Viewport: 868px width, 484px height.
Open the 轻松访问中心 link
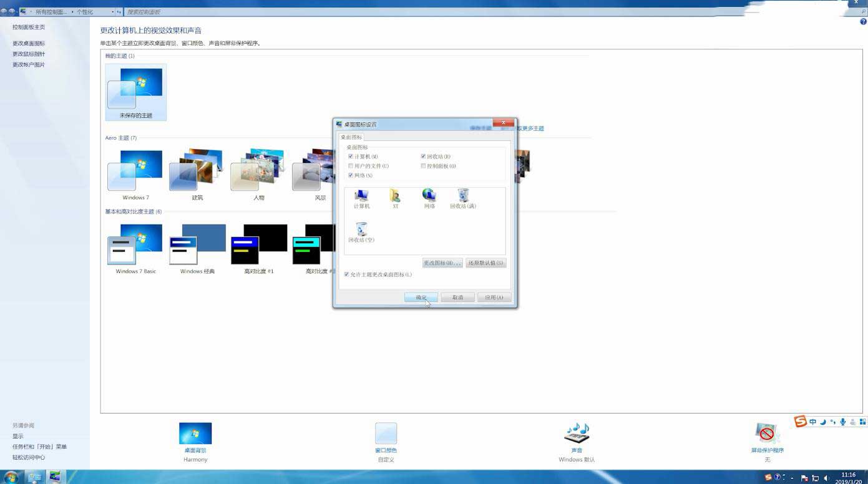pyautogui.click(x=29, y=458)
